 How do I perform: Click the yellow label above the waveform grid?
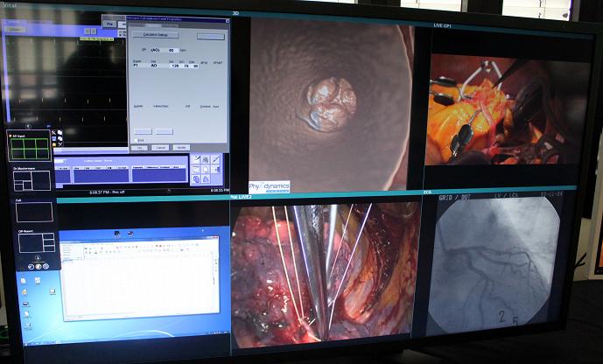point(96,38)
